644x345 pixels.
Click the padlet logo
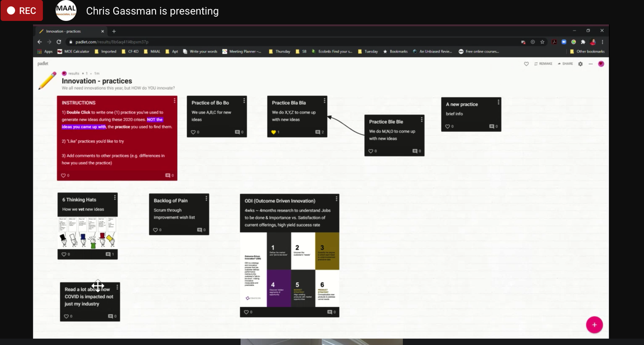point(42,63)
